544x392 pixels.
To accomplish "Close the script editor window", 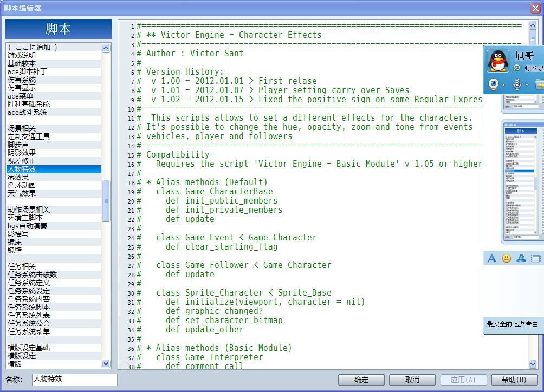I will click(x=535, y=8).
